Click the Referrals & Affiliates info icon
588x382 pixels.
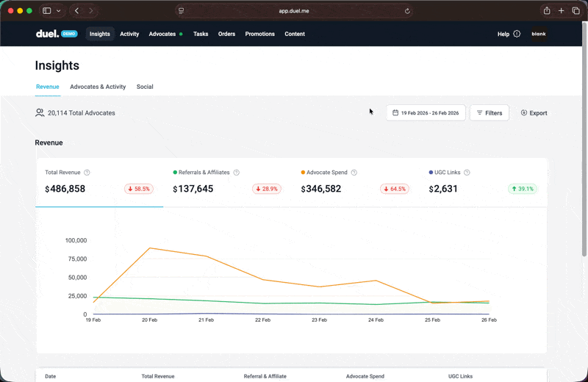click(x=236, y=173)
